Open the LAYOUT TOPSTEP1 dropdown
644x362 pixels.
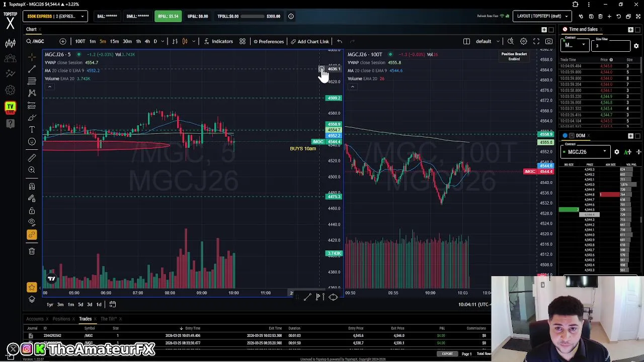pos(542,16)
